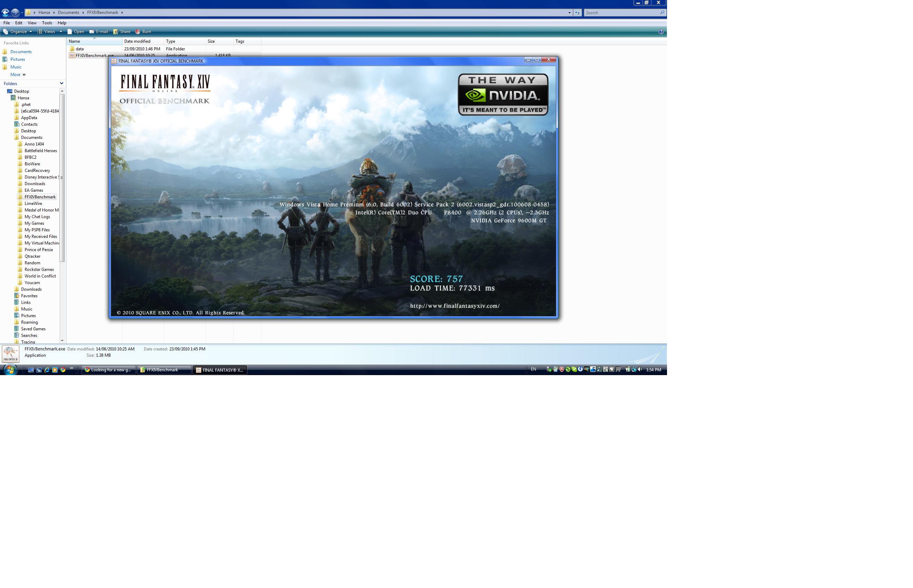Open the Tools menu

[47, 23]
